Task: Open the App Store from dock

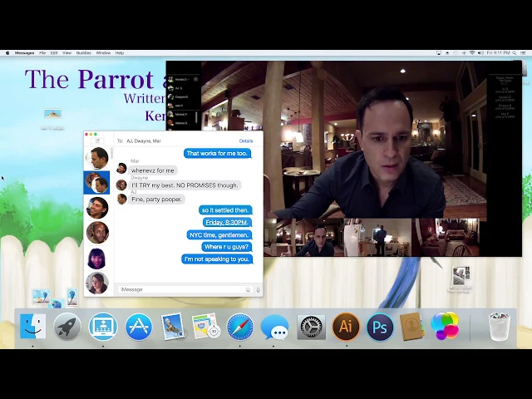Action: point(139,327)
